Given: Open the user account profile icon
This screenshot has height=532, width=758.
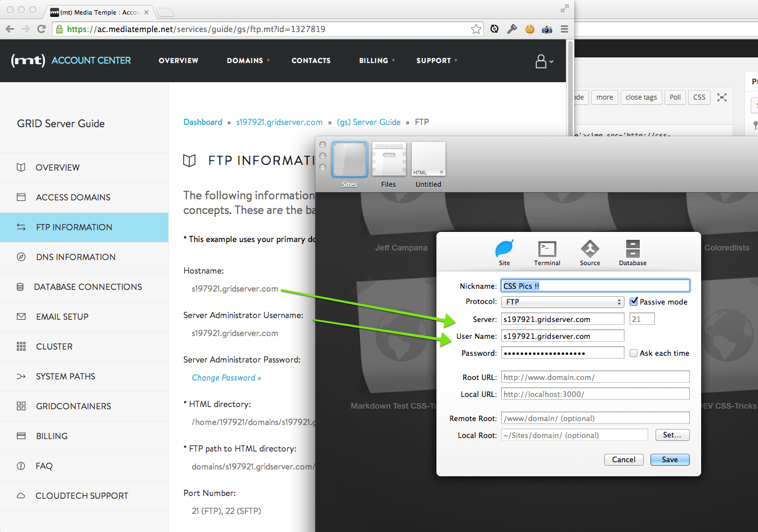Looking at the screenshot, I should tap(543, 61).
